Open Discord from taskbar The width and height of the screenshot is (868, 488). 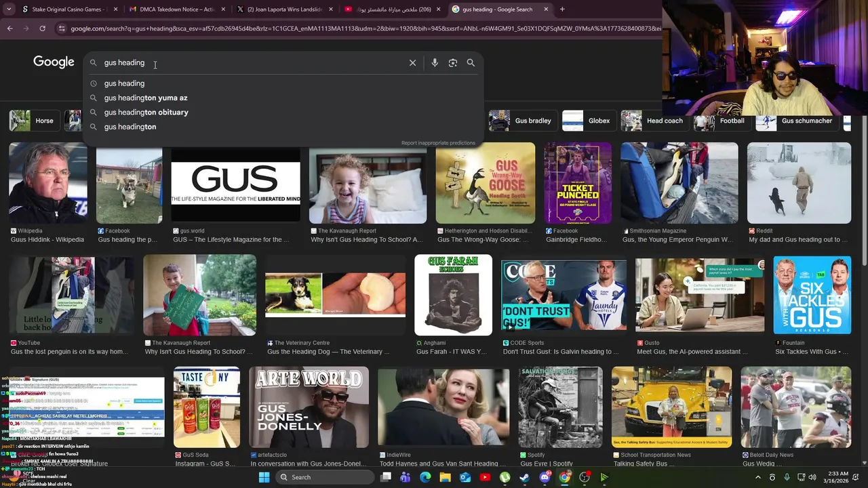pyautogui.click(x=545, y=477)
